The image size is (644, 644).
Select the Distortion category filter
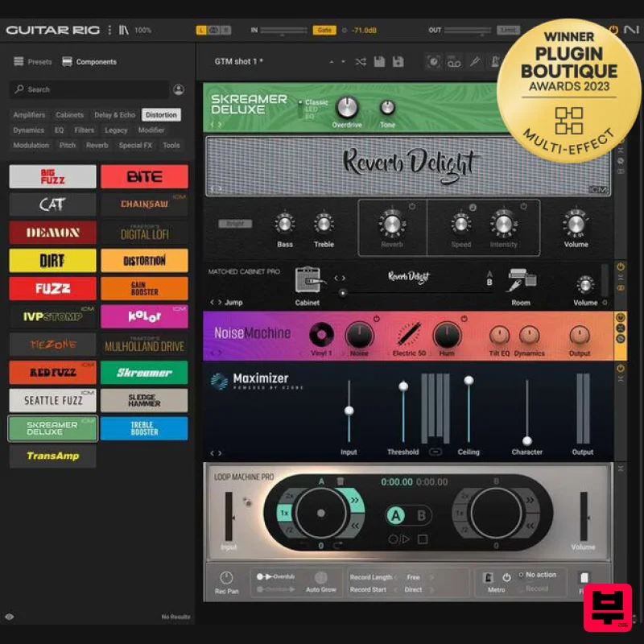pos(161,114)
